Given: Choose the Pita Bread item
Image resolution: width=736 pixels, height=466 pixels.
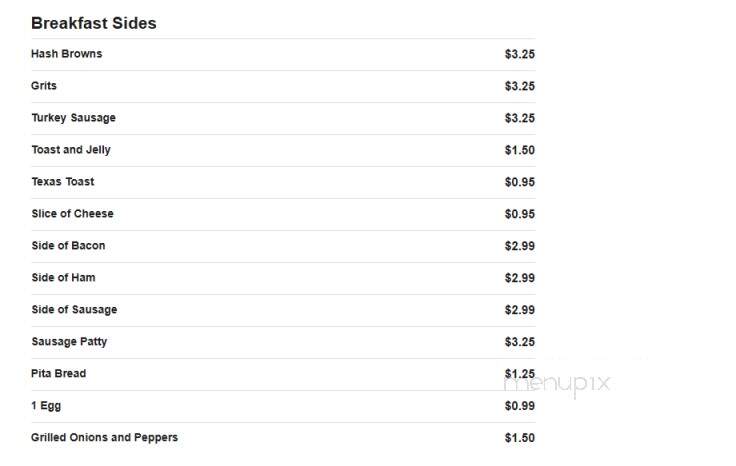Looking at the screenshot, I should [58, 373].
